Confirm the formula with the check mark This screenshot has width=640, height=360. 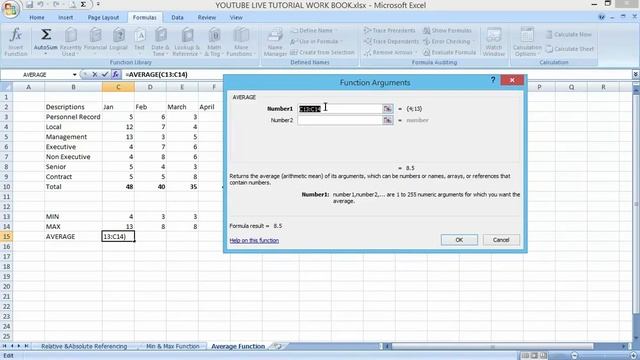pyautogui.click(x=105, y=75)
